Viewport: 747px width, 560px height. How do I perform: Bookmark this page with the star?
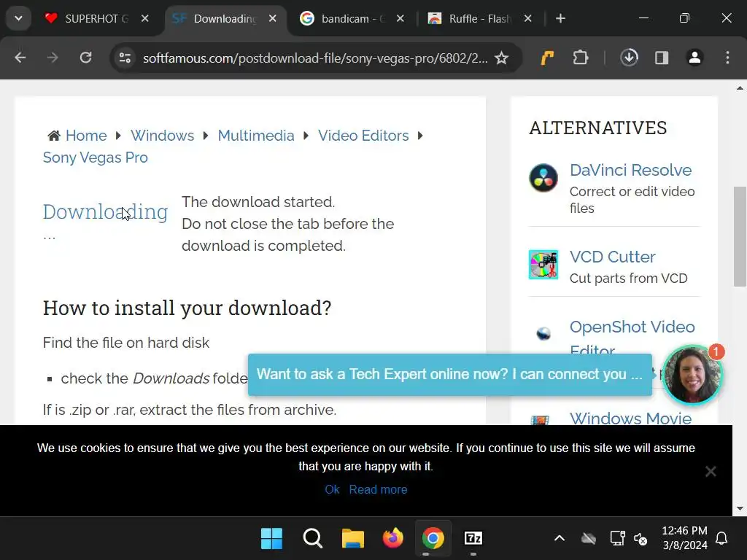point(501,58)
